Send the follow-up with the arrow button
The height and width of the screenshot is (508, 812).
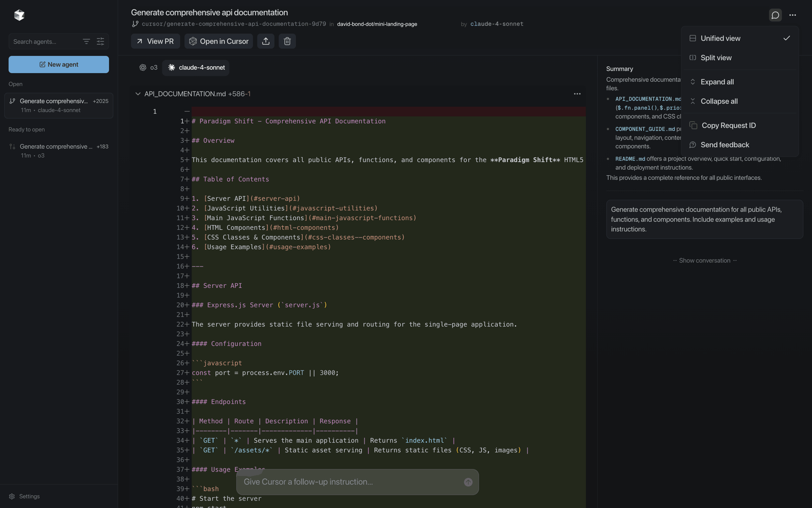pyautogui.click(x=468, y=482)
